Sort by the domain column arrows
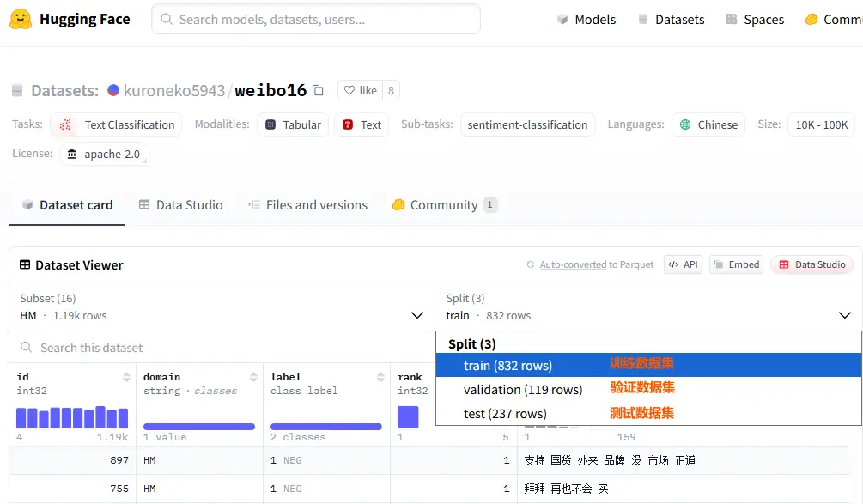The width and height of the screenshot is (863, 504). pos(253,377)
